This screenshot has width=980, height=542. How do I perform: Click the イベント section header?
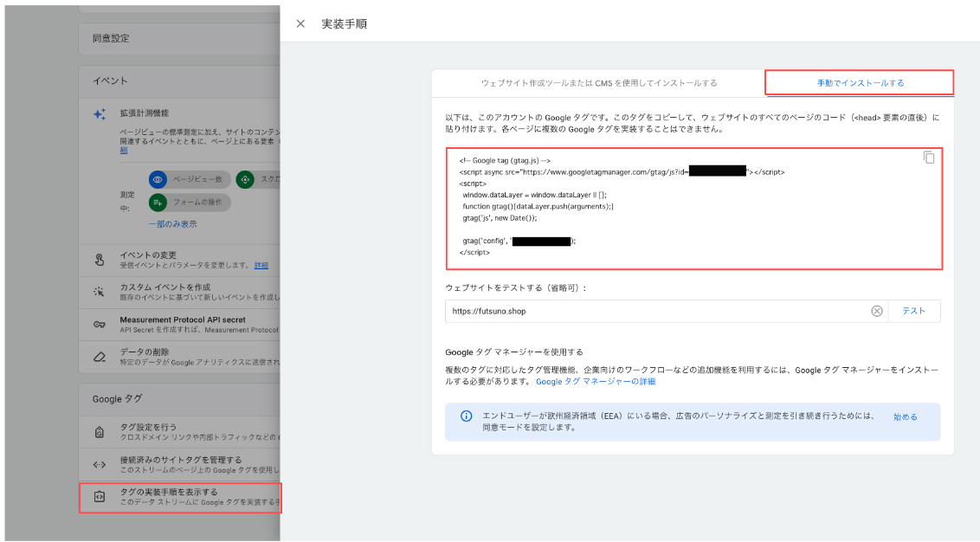pos(179,81)
